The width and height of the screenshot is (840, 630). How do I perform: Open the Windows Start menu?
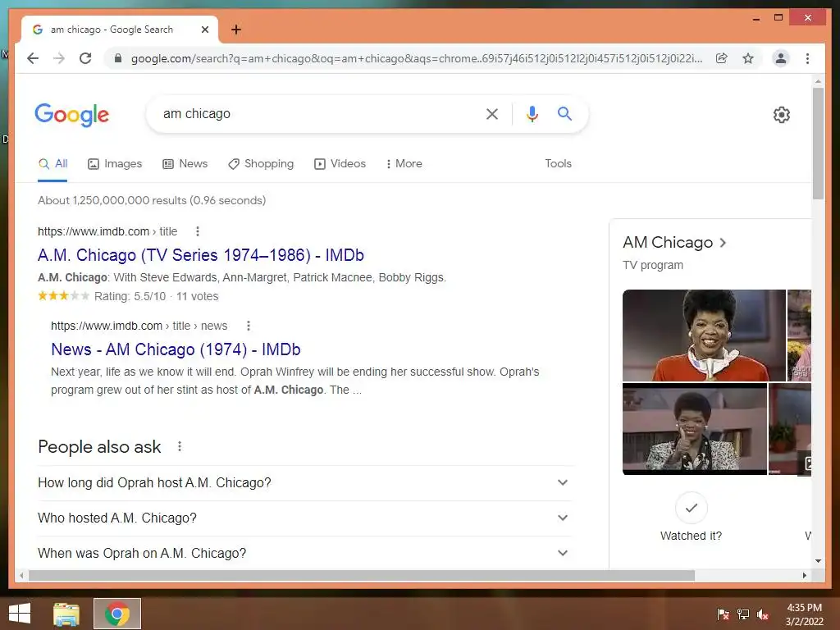click(20, 614)
